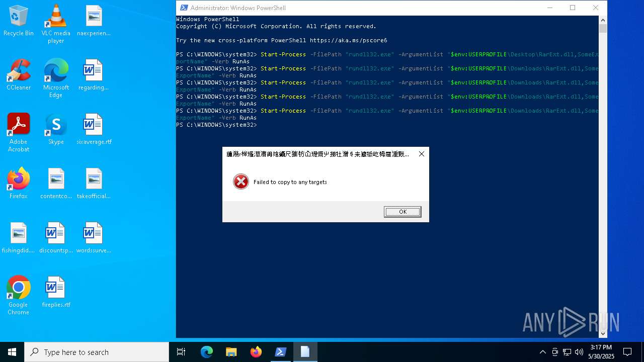Minimize the PowerShell window
The height and width of the screenshot is (362, 644).
(549, 8)
